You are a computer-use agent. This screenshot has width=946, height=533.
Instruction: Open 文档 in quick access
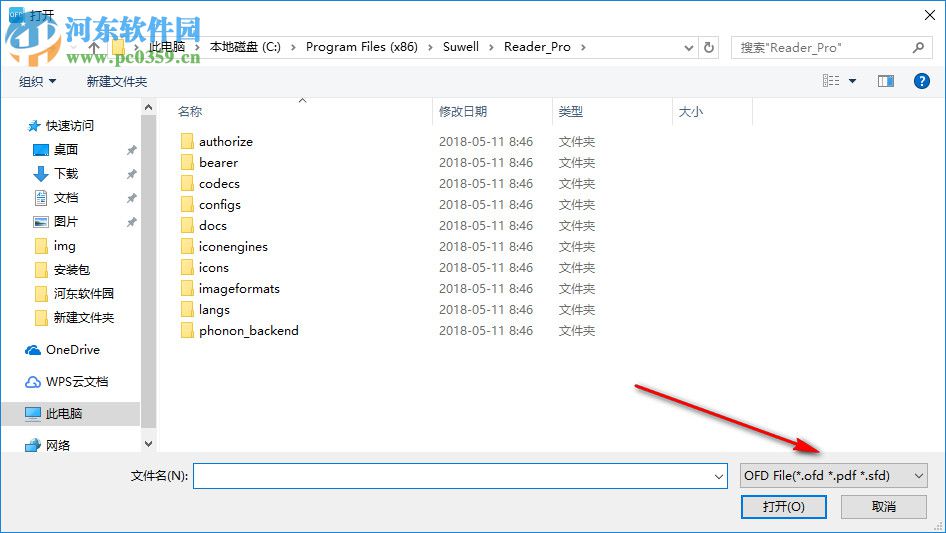coord(65,197)
